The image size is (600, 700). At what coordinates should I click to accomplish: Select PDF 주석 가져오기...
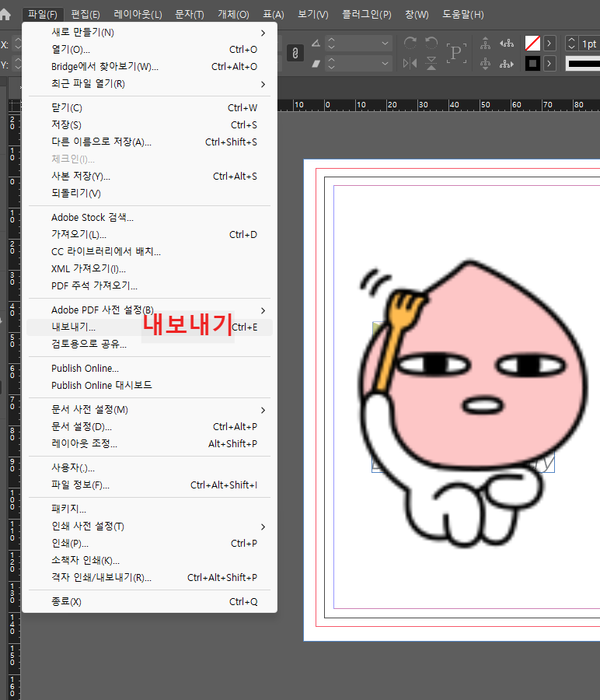pos(149,285)
